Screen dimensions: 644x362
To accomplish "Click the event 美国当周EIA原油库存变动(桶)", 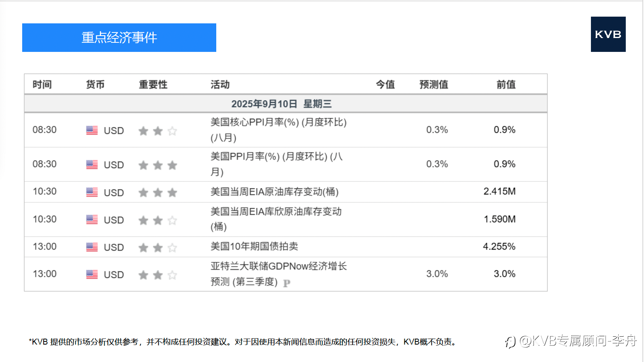I will [x=274, y=192].
